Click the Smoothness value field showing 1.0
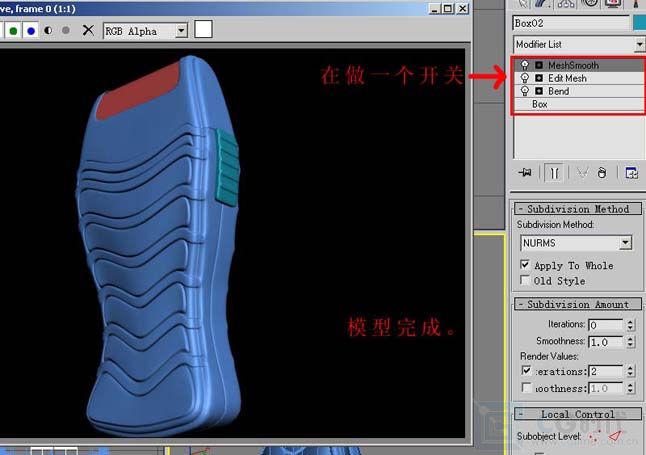 (x=606, y=342)
